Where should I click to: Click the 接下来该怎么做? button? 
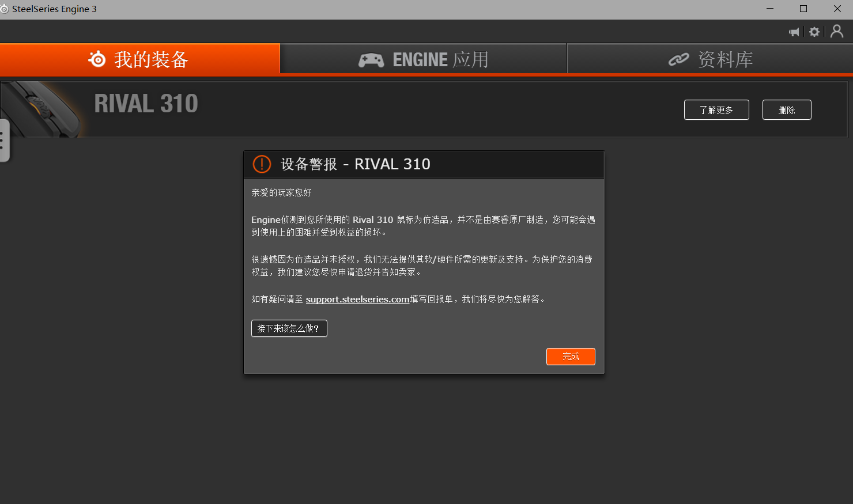click(289, 328)
